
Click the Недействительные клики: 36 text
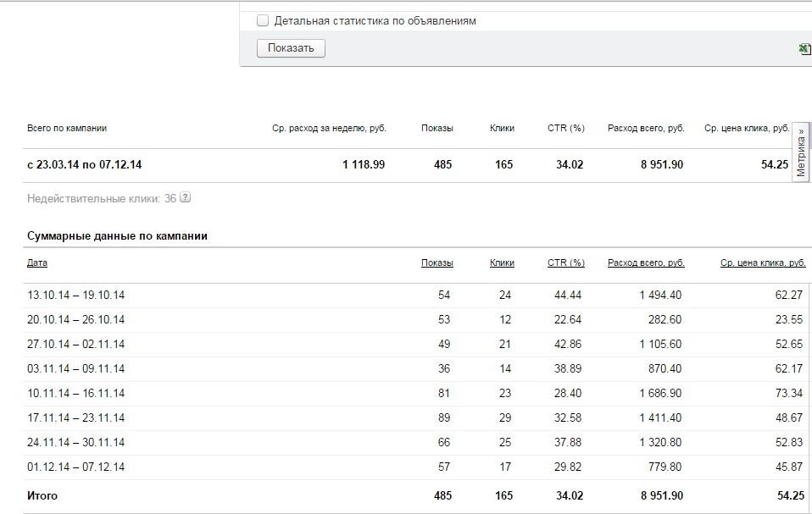(102, 198)
